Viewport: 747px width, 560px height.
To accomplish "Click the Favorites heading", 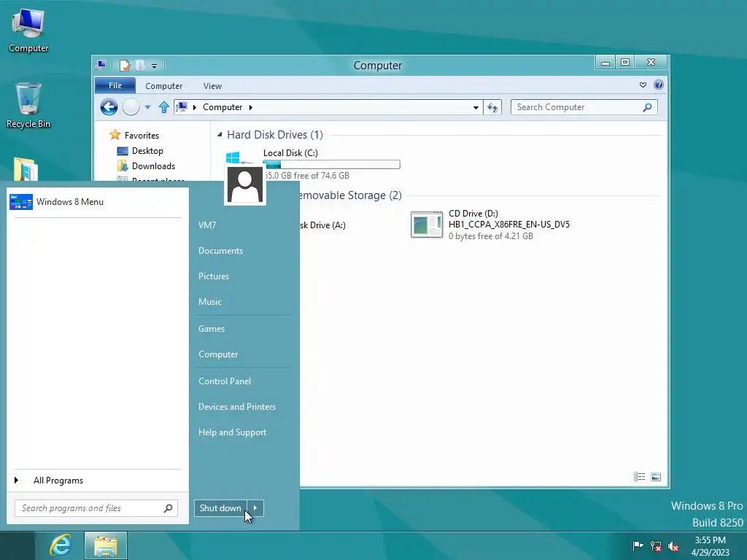I will (142, 135).
